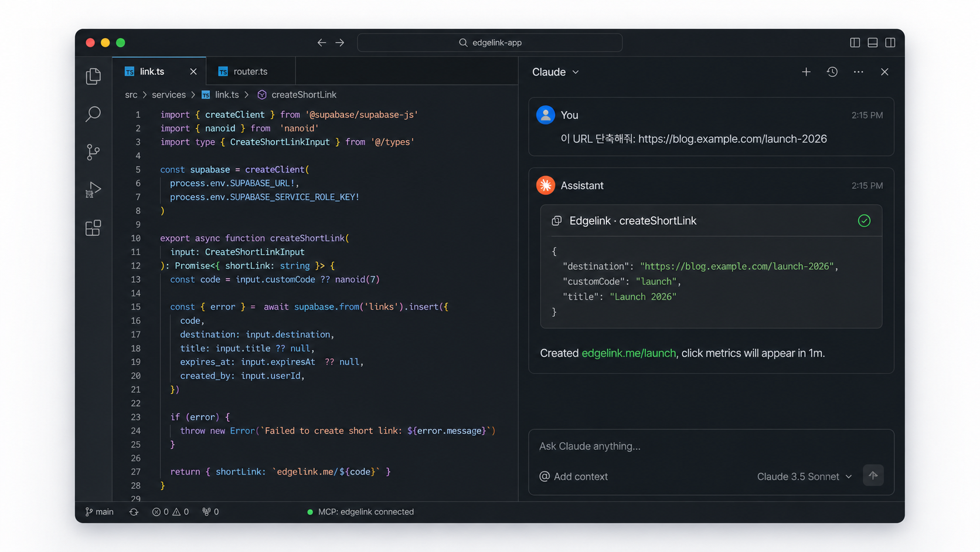Click the green success check on tool card

tap(865, 221)
